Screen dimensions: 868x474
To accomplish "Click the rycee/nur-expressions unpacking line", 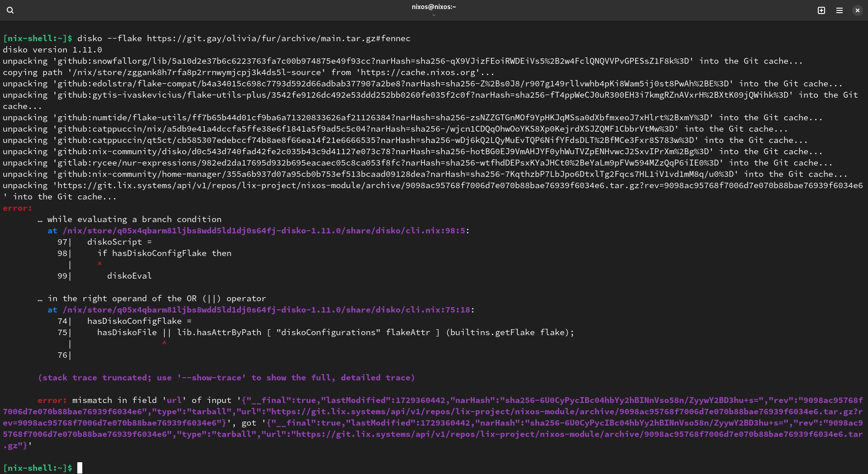I will 418,163.
